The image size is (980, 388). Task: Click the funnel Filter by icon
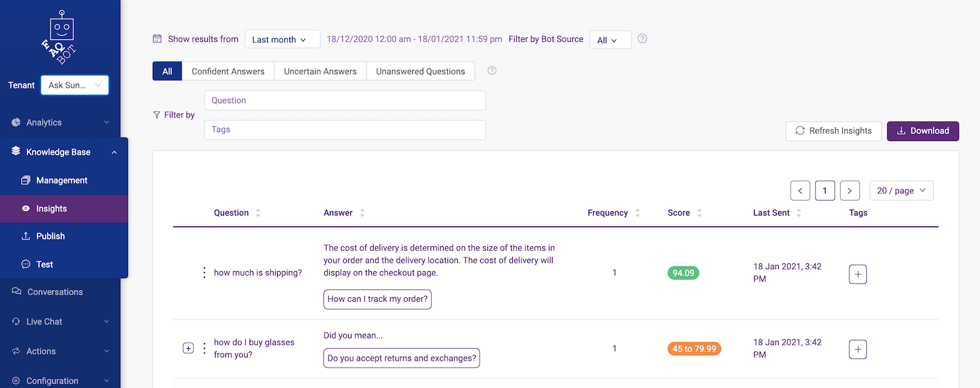coord(157,115)
